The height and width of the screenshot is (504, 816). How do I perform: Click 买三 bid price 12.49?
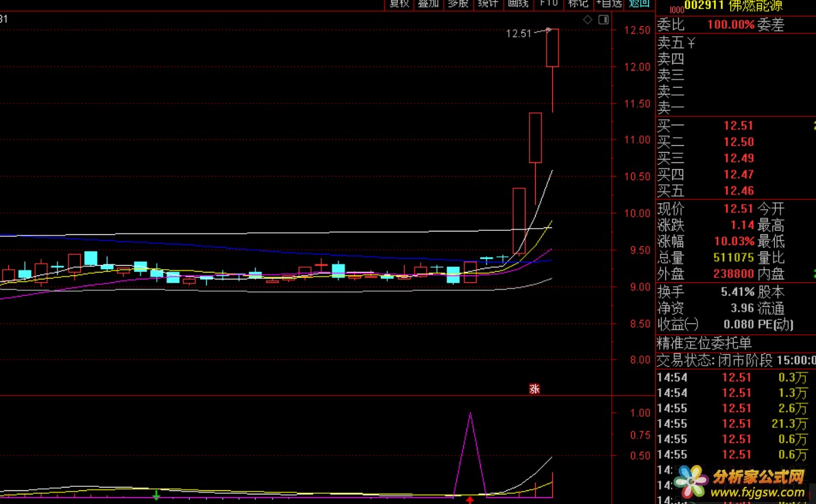pos(739,158)
